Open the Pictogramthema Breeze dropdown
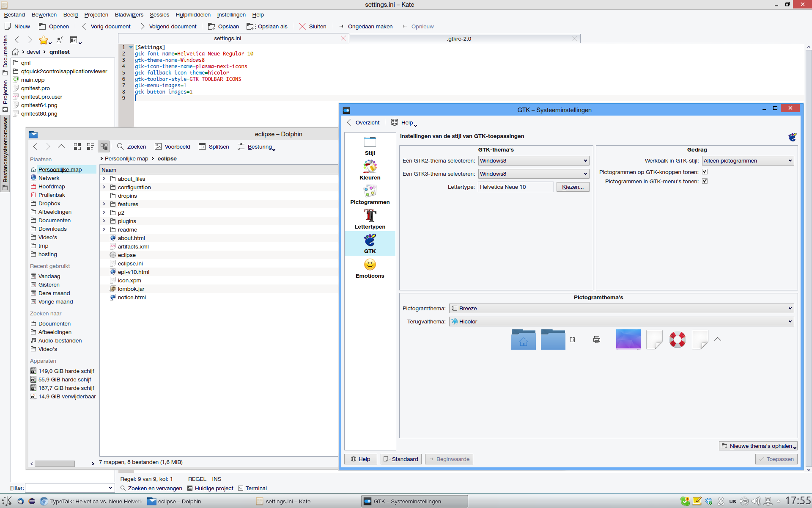The width and height of the screenshot is (812, 508). pyautogui.click(x=621, y=309)
